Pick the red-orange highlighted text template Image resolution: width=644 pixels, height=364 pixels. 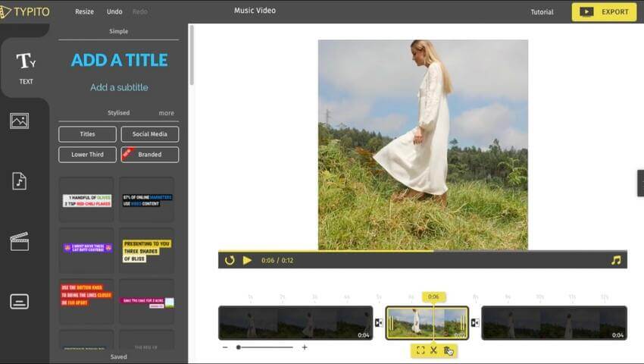tap(86, 302)
